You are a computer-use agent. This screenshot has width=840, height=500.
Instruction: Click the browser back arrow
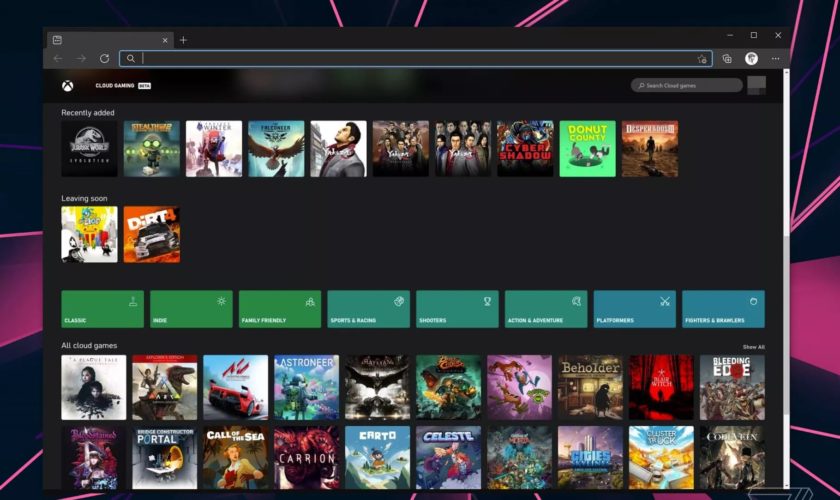click(57, 59)
